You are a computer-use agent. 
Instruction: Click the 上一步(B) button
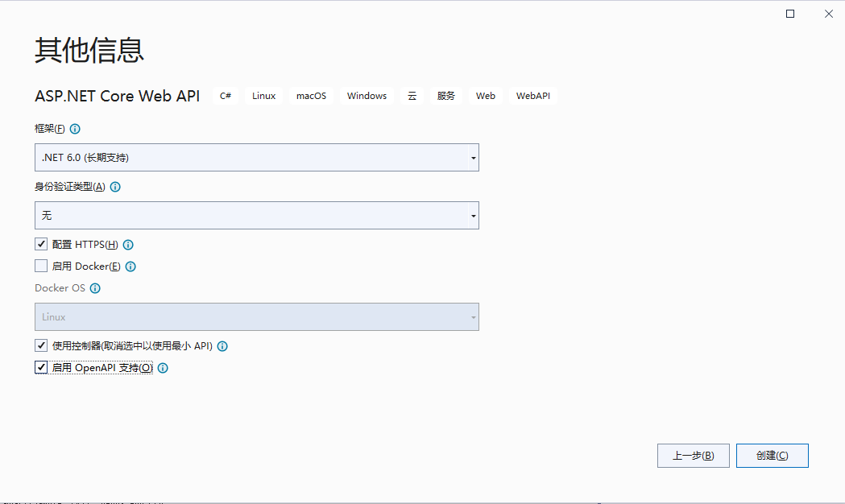tap(693, 456)
